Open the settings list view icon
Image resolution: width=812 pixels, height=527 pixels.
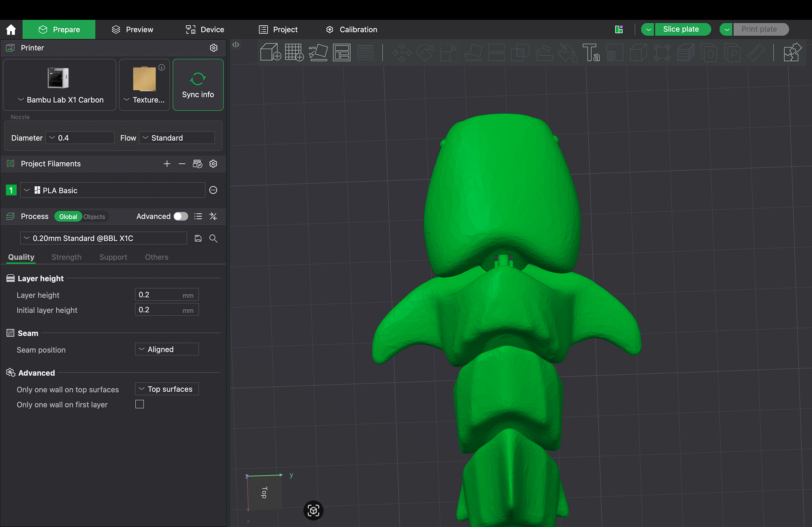tap(198, 216)
